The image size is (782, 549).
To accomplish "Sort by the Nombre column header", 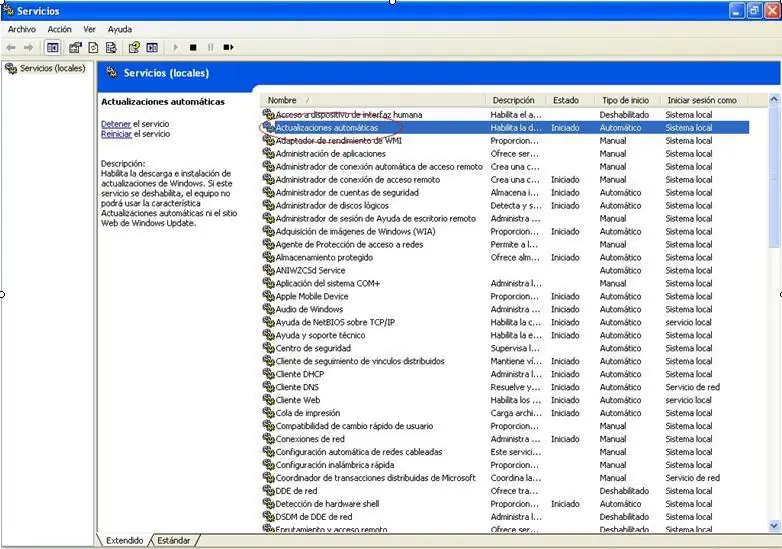I will 374,100.
